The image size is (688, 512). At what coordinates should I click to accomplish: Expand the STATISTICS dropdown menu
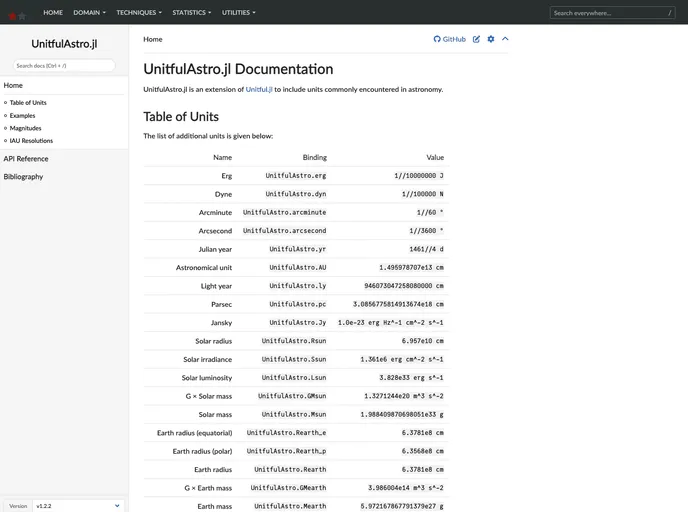(x=191, y=12)
